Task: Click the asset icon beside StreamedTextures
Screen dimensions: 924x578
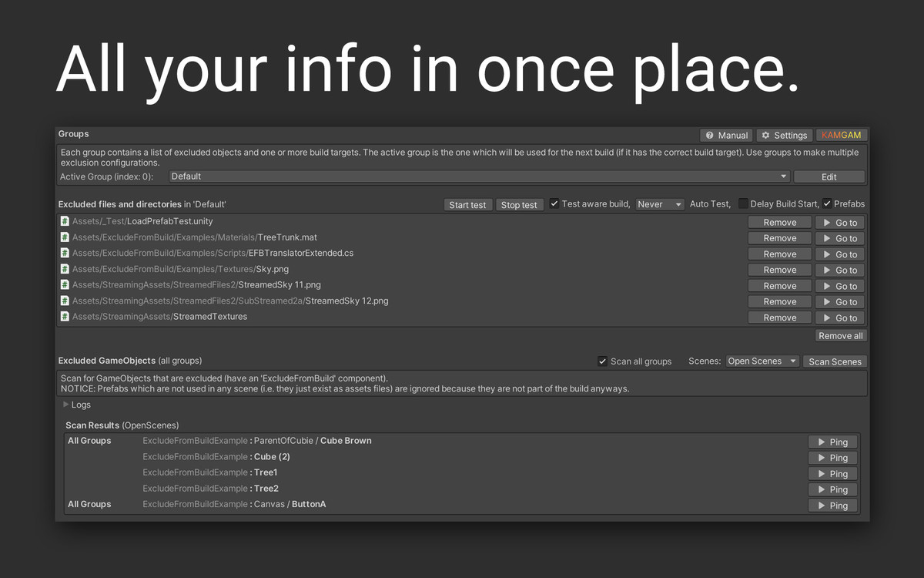Action: click(x=65, y=317)
